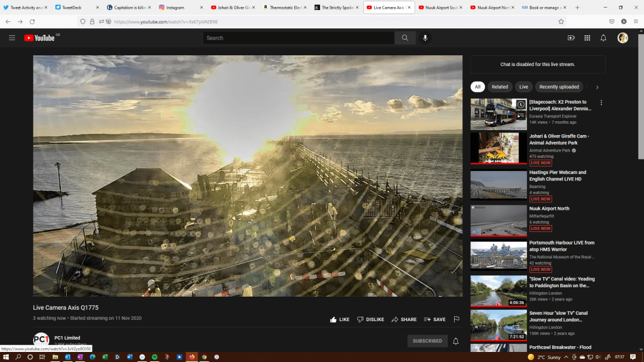
Task: Click the Subscribed button
Action: (x=427, y=341)
